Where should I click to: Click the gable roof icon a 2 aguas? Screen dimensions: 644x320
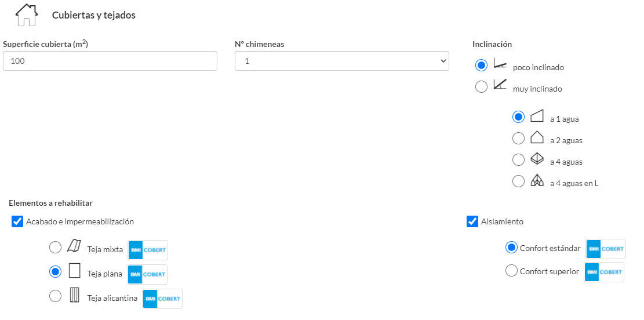(x=537, y=137)
